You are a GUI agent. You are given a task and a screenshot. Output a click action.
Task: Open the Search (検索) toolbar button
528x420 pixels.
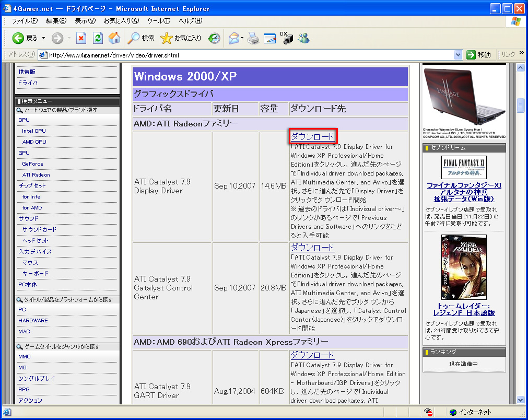tap(141, 38)
